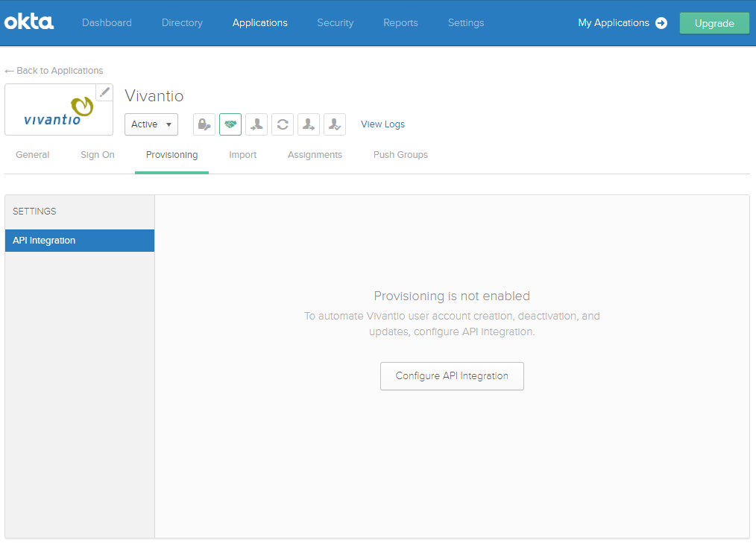756x546 pixels.
Task: Open the Assignments tab
Action: (x=315, y=155)
